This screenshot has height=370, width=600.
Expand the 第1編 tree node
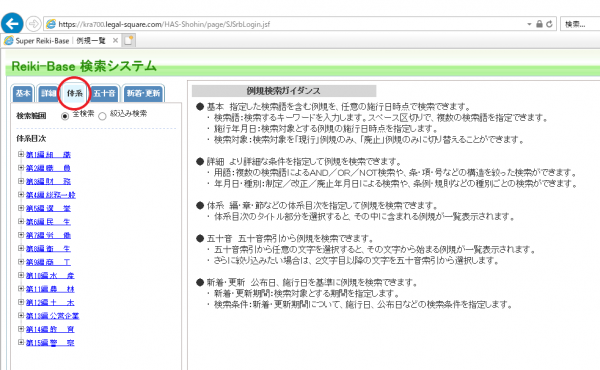[x=21, y=154]
